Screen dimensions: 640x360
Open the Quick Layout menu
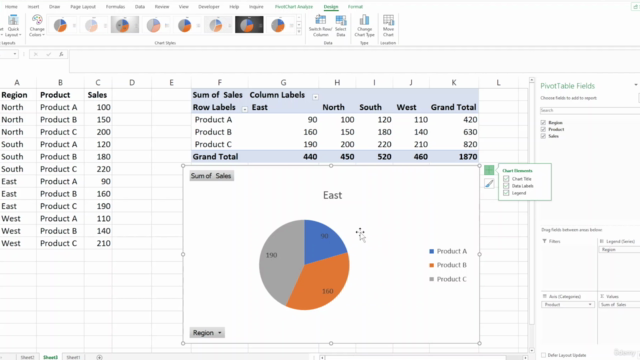click(x=13, y=26)
